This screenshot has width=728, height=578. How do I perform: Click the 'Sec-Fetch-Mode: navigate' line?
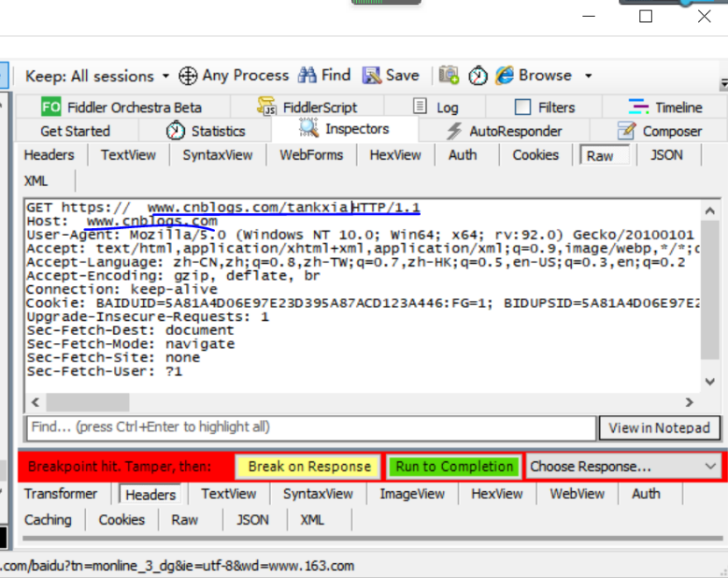pos(131,344)
